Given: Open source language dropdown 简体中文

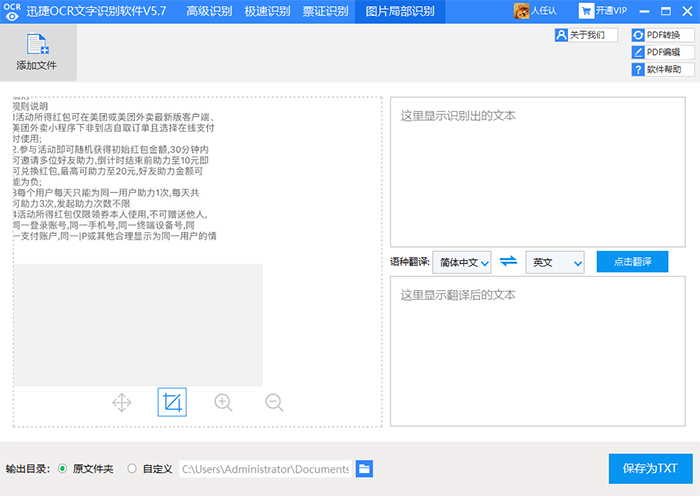Looking at the screenshot, I should click(462, 263).
